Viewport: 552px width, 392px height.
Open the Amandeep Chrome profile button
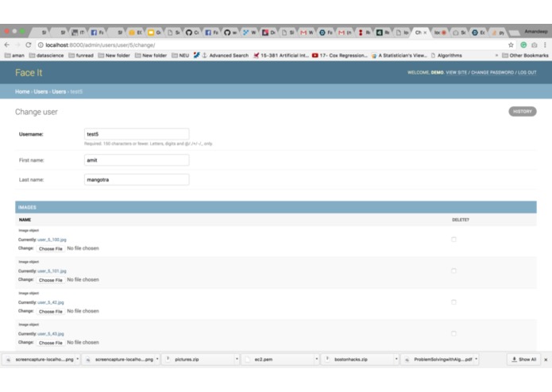point(536,32)
